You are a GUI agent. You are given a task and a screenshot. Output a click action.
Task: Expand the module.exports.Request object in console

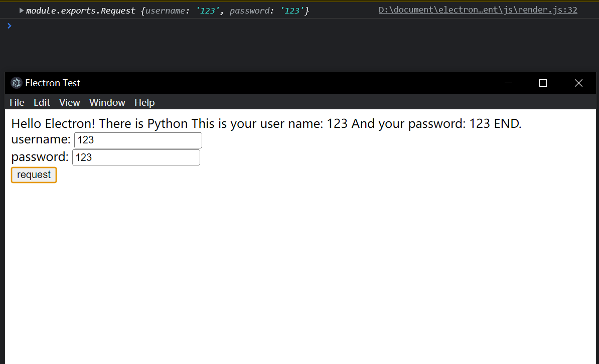(22, 11)
